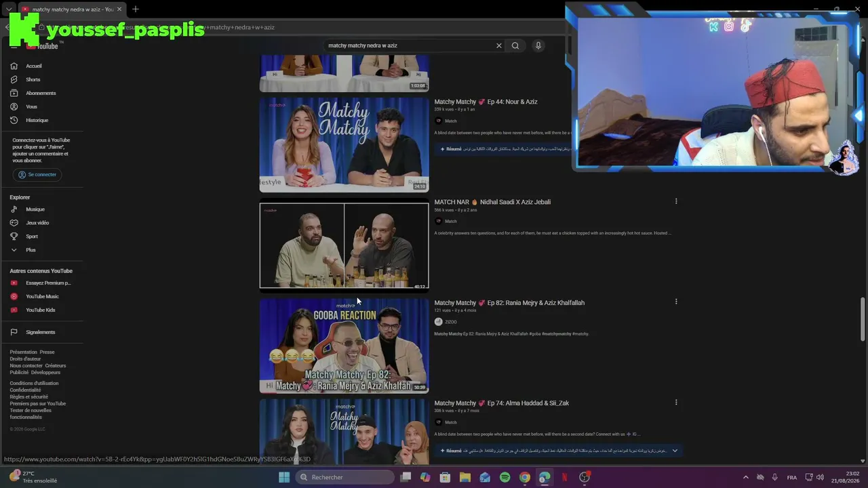868x488 pixels.
Task: Open the weather widget showing 27°C
Action: (x=33, y=477)
